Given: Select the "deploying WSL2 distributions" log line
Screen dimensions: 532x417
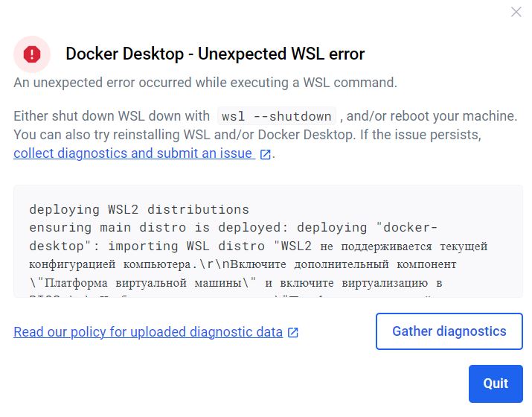Looking at the screenshot, I should 139,209.
